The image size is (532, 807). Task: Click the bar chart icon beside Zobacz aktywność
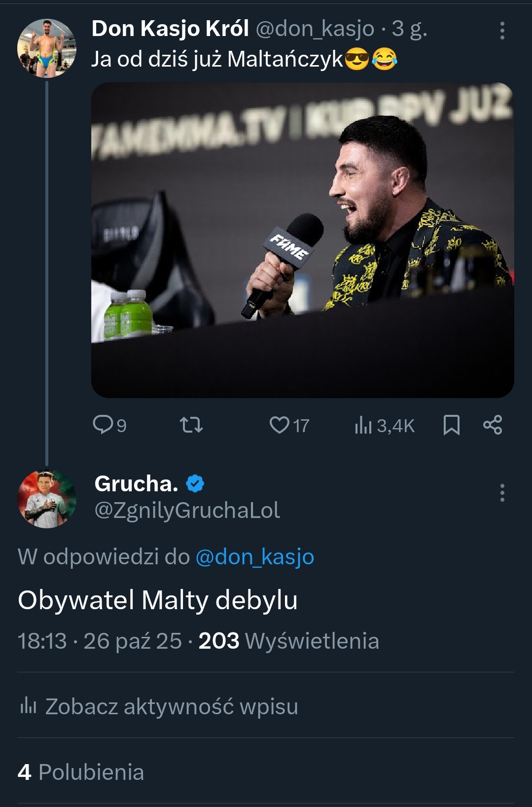pos(28,706)
